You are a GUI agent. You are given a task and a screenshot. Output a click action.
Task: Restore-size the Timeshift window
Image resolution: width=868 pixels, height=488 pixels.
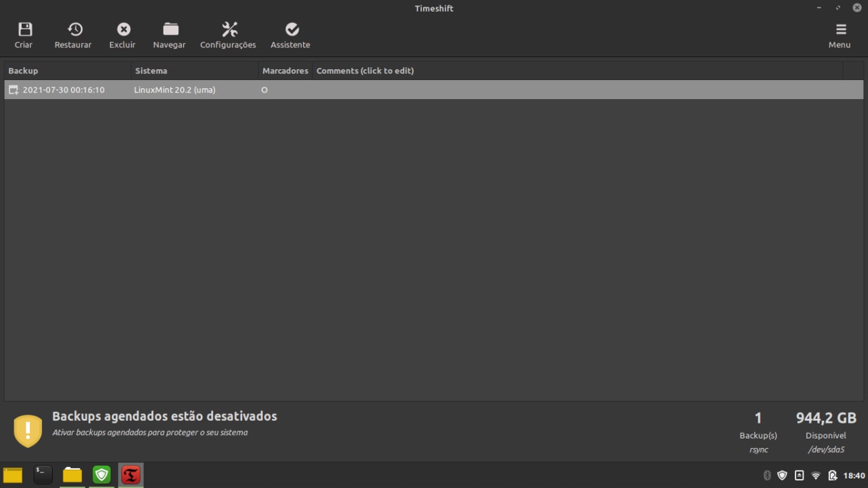(x=838, y=8)
